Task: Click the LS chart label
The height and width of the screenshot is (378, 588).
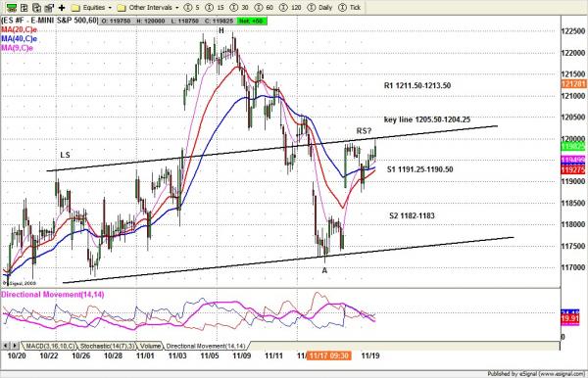Action: tap(65, 155)
